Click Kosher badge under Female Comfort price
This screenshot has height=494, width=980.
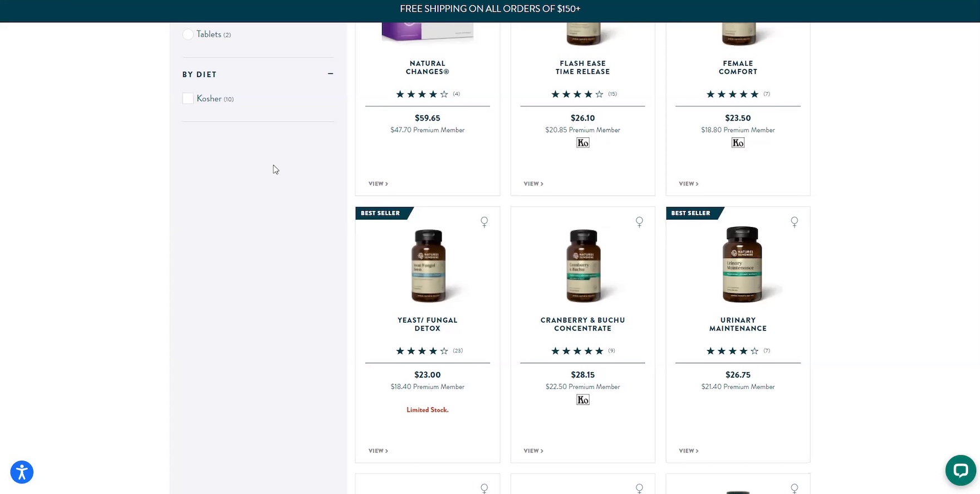pos(738,143)
